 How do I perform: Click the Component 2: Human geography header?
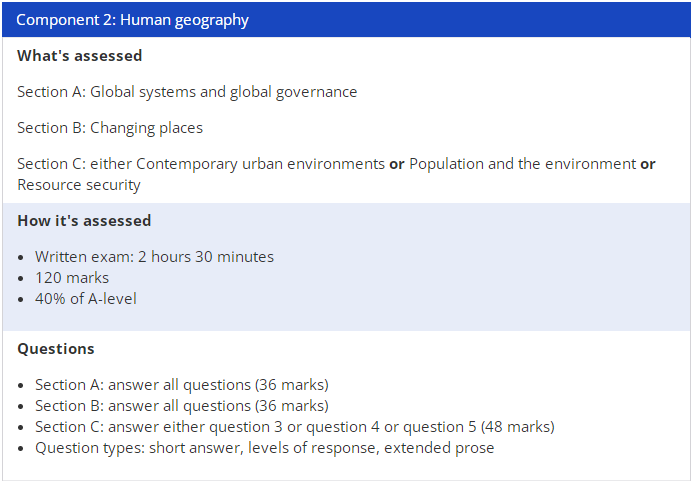346,20
